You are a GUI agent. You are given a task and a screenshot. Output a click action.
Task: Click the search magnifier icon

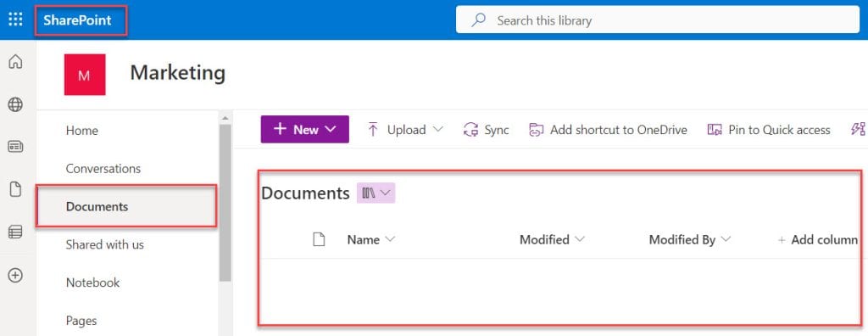point(478,20)
